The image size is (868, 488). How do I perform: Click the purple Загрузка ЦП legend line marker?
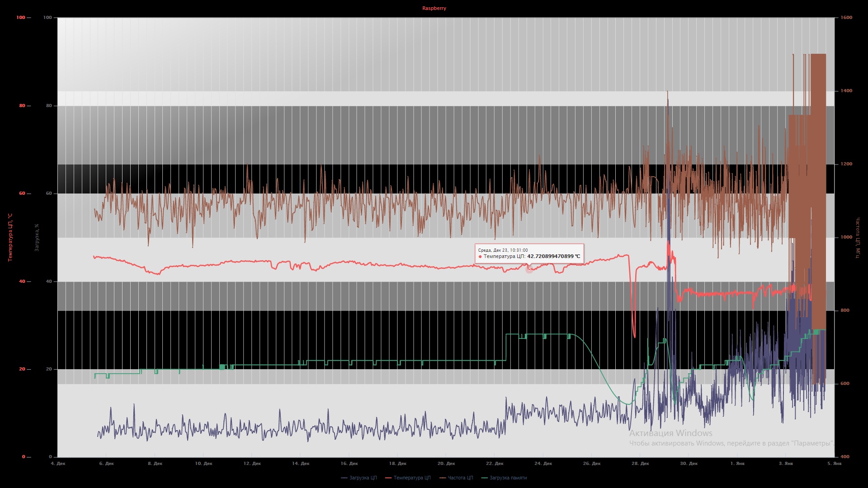[344, 478]
